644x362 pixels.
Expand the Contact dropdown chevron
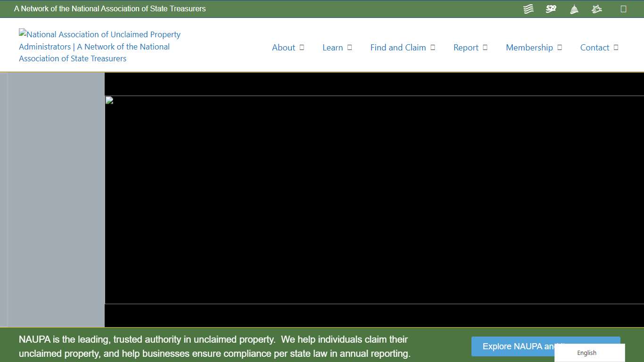coord(615,47)
